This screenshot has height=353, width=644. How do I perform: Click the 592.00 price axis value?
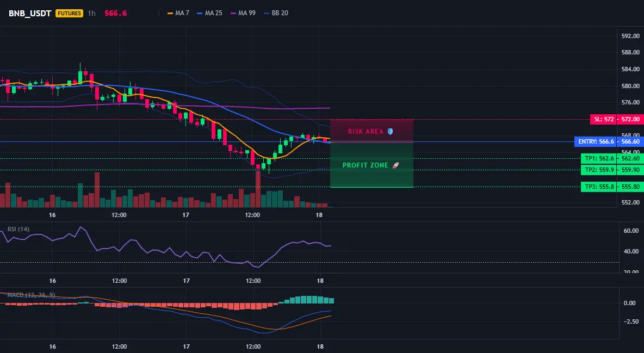point(630,36)
